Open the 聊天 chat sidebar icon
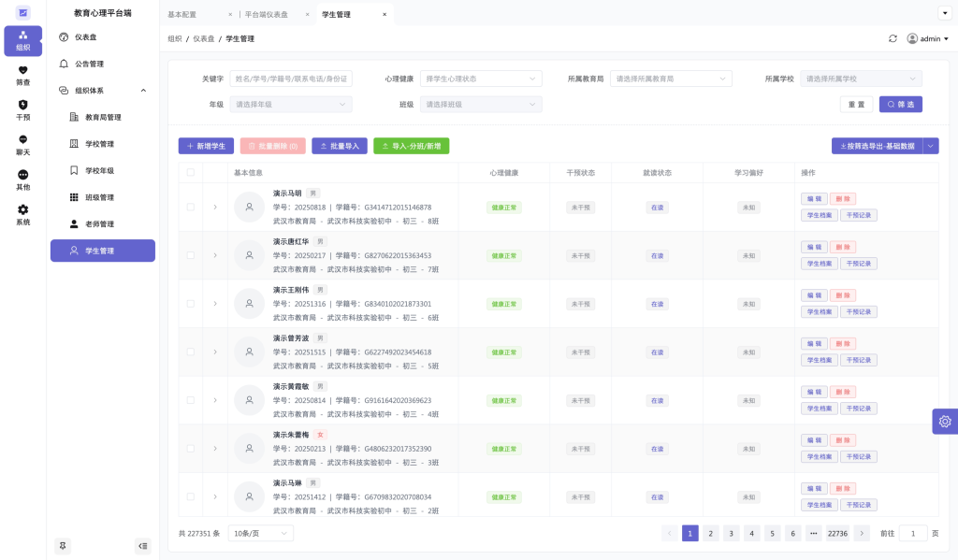 coord(22,145)
